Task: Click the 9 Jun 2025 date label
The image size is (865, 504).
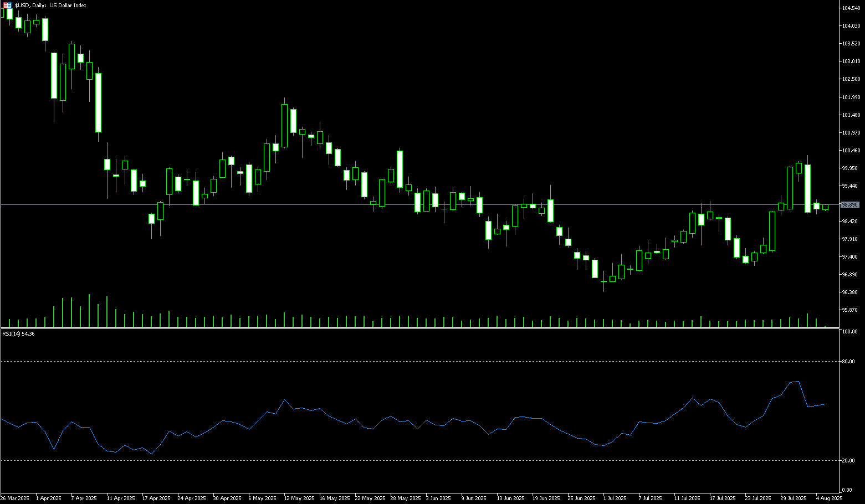Action: (474, 498)
